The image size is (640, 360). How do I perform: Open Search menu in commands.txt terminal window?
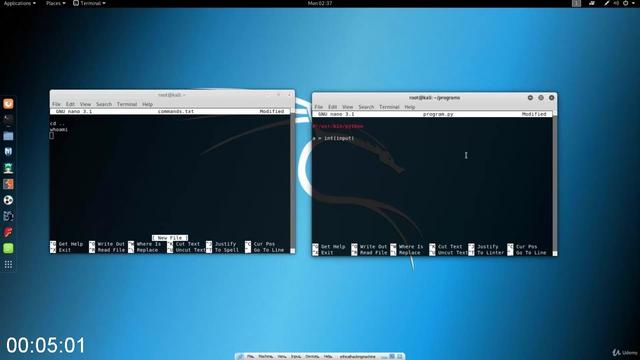104,104
